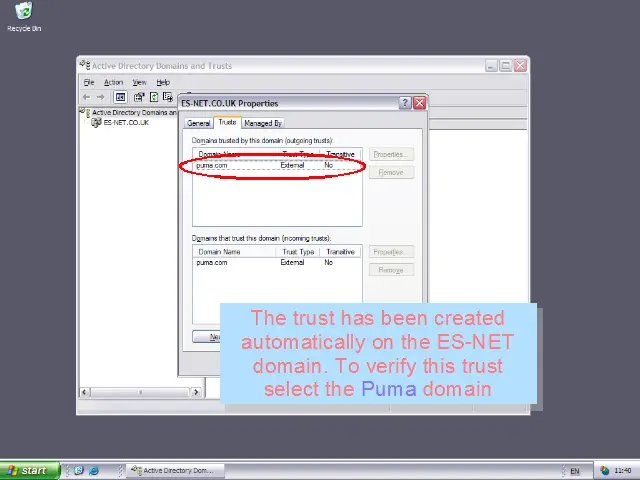The width and height of the screenshot is (640, 480).
Task: Select puma.com in the incoming trusts list
Action: click(277, 262)
